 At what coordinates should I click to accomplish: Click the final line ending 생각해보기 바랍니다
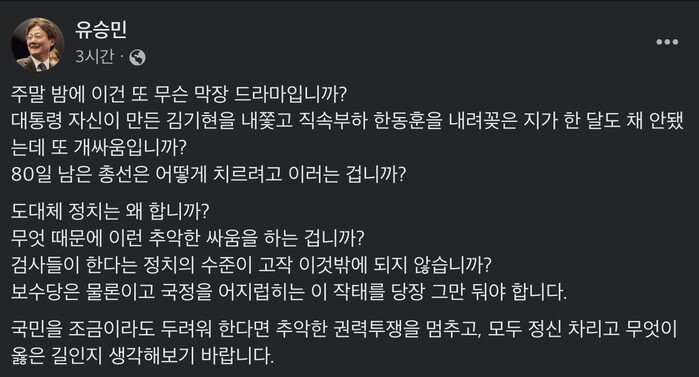point(142,356)
